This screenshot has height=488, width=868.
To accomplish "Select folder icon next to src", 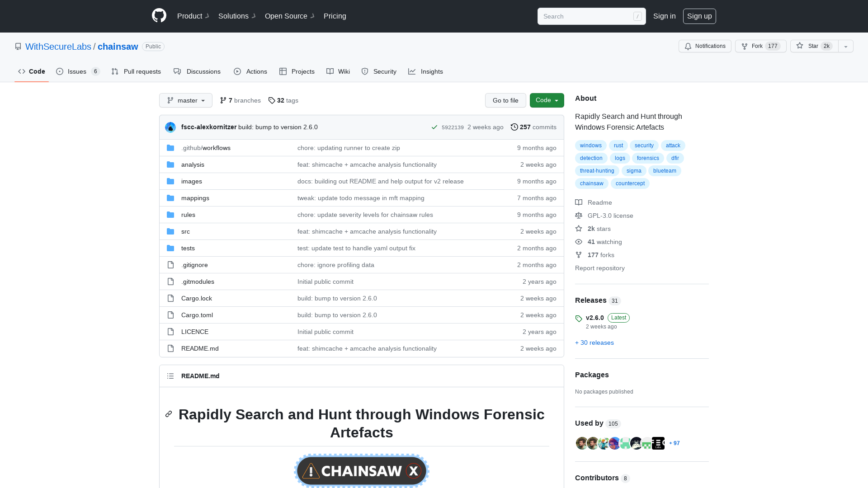I will tap(170, 231).
